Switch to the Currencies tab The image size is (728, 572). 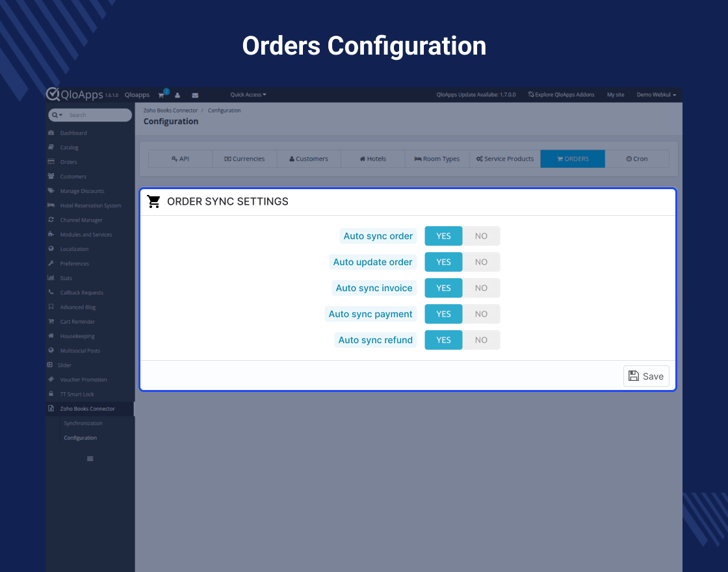(x=244, y=159)
